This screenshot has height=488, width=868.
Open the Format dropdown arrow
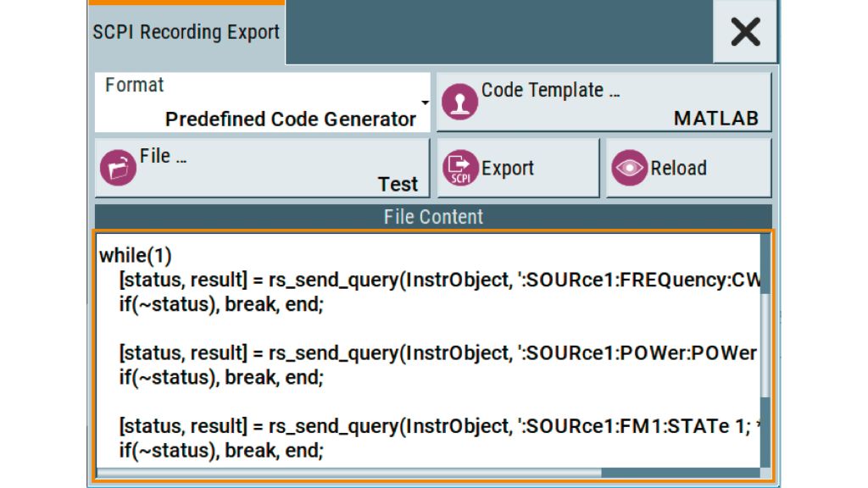(426, 103)
